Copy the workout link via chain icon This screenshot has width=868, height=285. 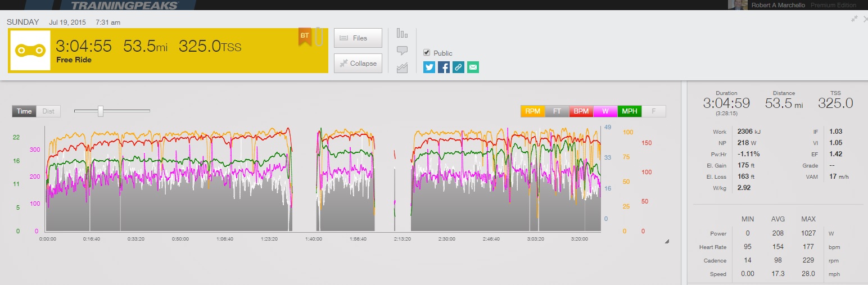[x=458, y=67]
